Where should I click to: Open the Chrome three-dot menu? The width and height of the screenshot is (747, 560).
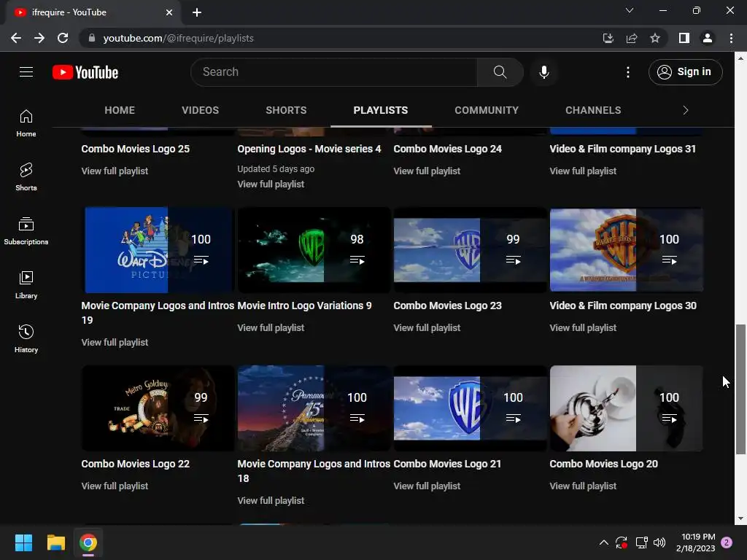pyautogui.click(x=731, y=38)
